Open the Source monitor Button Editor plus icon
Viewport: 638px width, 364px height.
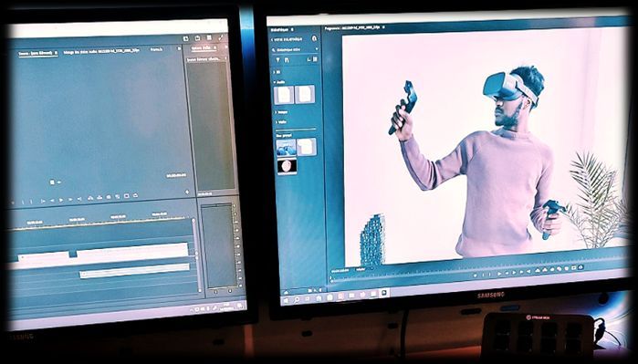pos(187,192)
